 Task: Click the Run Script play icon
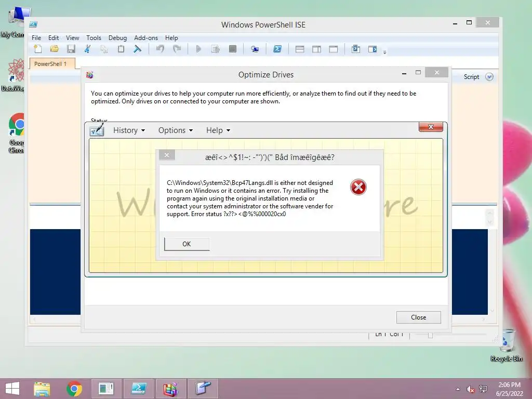click(199, 49)
